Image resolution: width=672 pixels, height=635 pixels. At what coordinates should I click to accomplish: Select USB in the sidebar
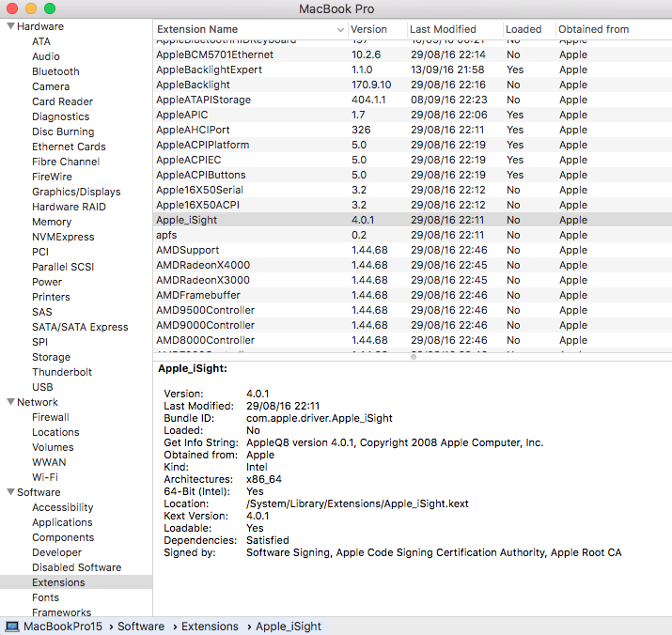pyautogui.click(x=42, y=387)
